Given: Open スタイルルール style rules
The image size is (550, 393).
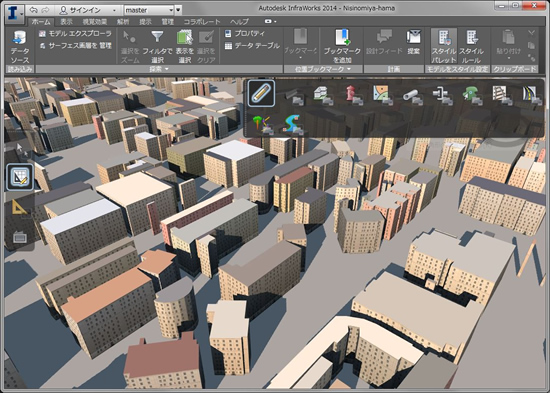Looking at the screenshot, I should [x=471, y=47].
